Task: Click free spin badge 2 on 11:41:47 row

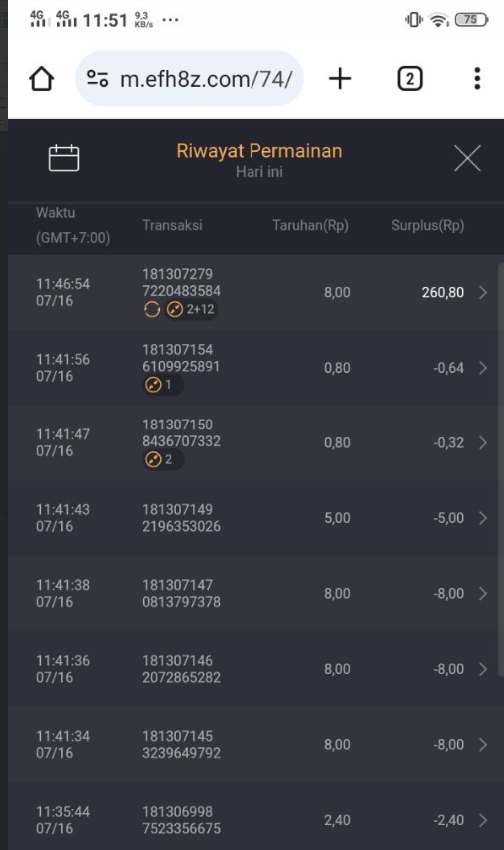Action: [x=162, y=459]
